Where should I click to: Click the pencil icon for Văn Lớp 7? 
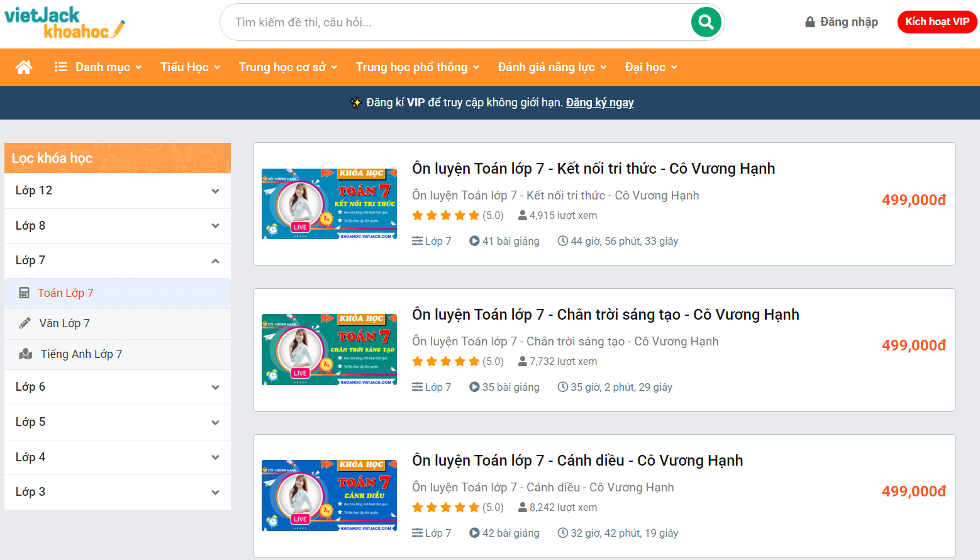click(x=25, y=323)
